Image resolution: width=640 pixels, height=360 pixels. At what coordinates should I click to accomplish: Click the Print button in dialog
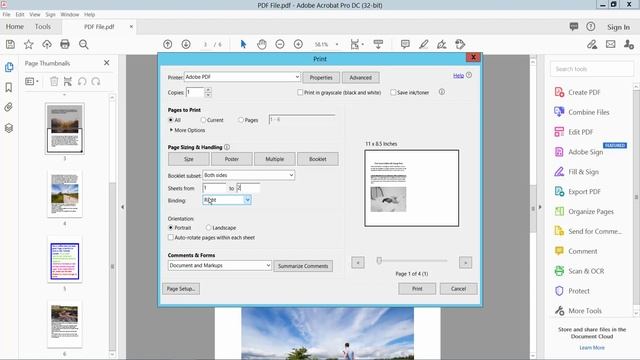(x=417, y=289)
